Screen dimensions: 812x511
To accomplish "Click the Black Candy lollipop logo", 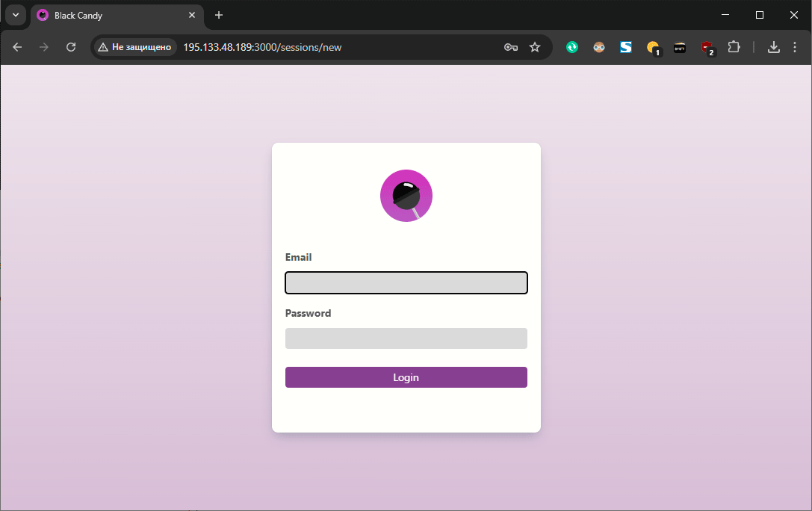I will click(406, 196).
